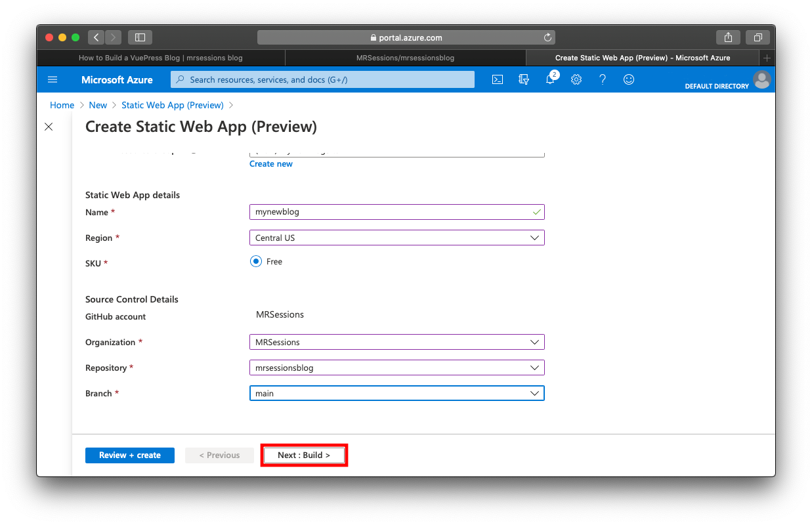Switch to the Create Static Web App tab
This screenshot has width=812, height=525.
pos(642,58)
